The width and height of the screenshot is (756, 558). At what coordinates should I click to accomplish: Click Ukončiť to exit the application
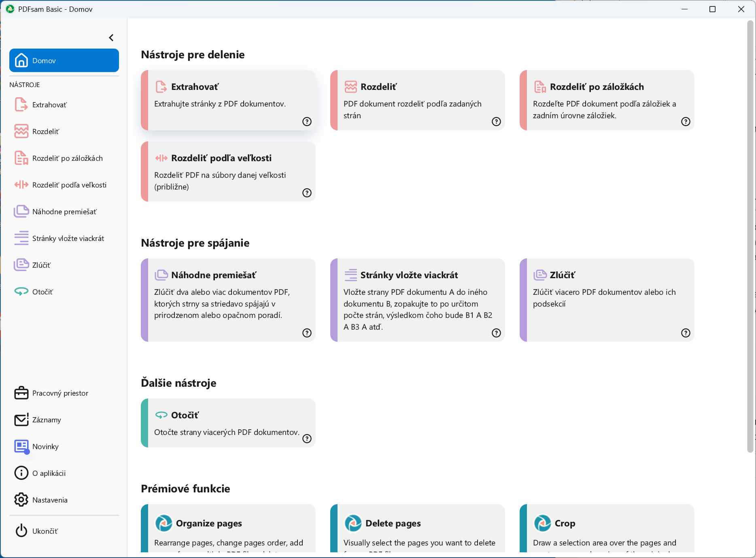click(x=45, y=531)
